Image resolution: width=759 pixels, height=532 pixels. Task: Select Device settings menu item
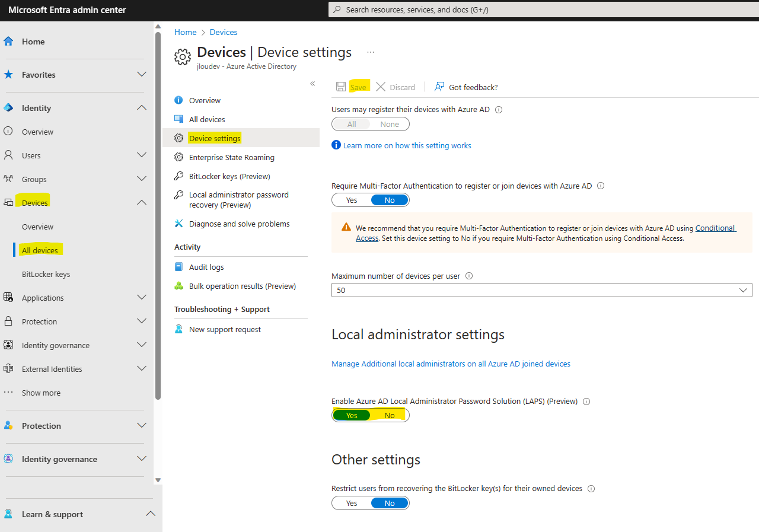(241, 138)
